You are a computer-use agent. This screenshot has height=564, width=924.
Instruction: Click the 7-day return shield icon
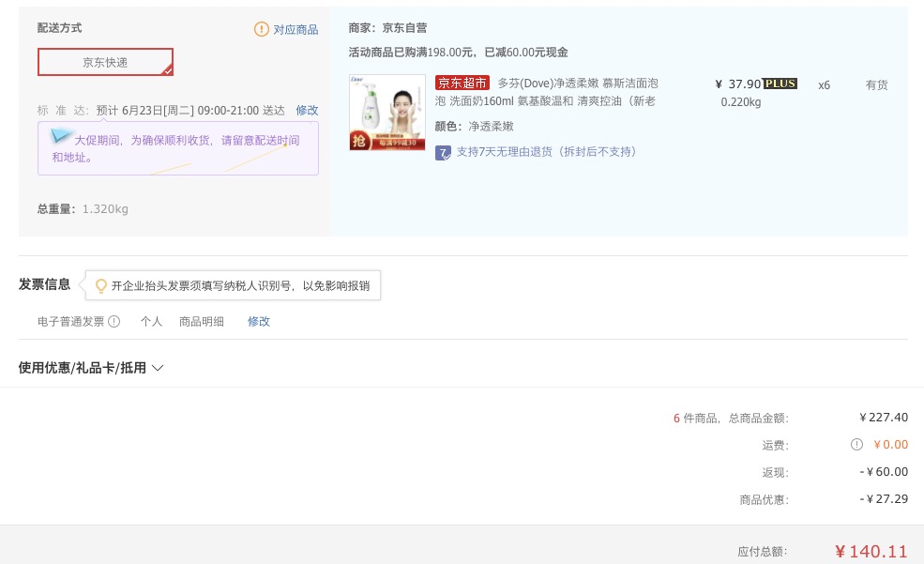pyautogui.click(x=443, y=153)
